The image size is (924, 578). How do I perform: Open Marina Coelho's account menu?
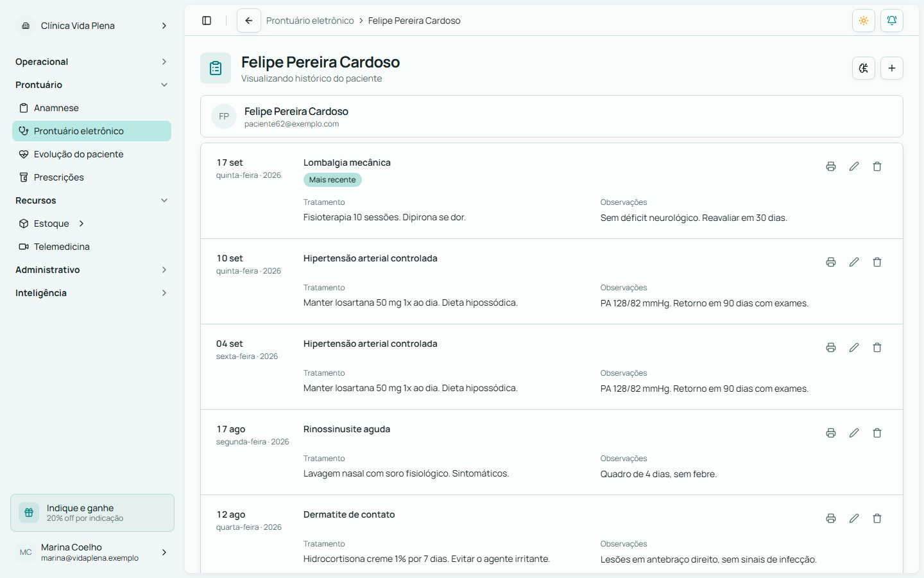coord(92,552)
